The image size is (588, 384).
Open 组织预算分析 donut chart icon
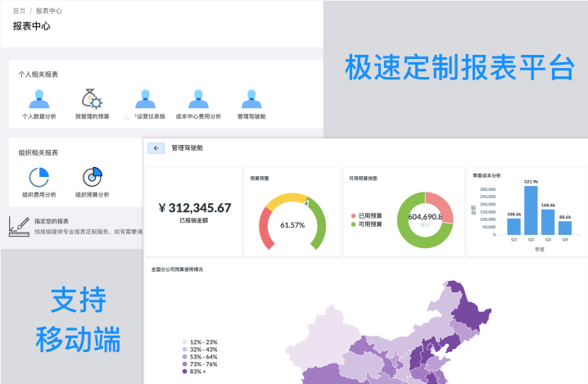[x=92, y=176]
